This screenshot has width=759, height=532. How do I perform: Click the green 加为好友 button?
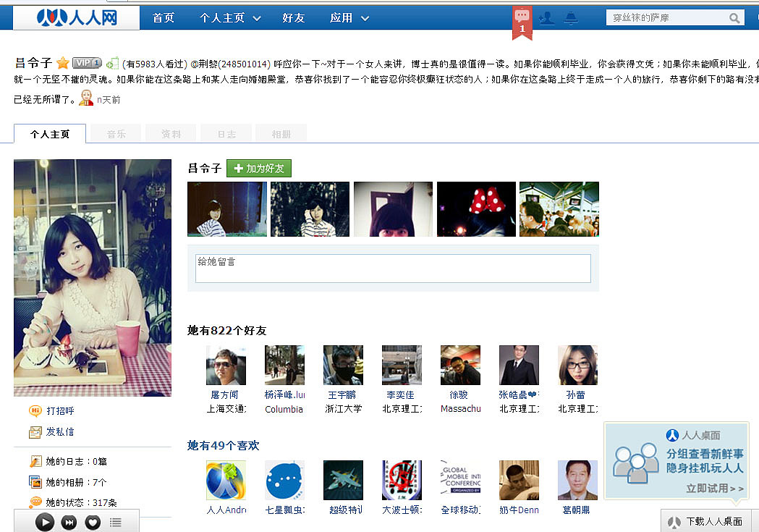click(259, 169)
